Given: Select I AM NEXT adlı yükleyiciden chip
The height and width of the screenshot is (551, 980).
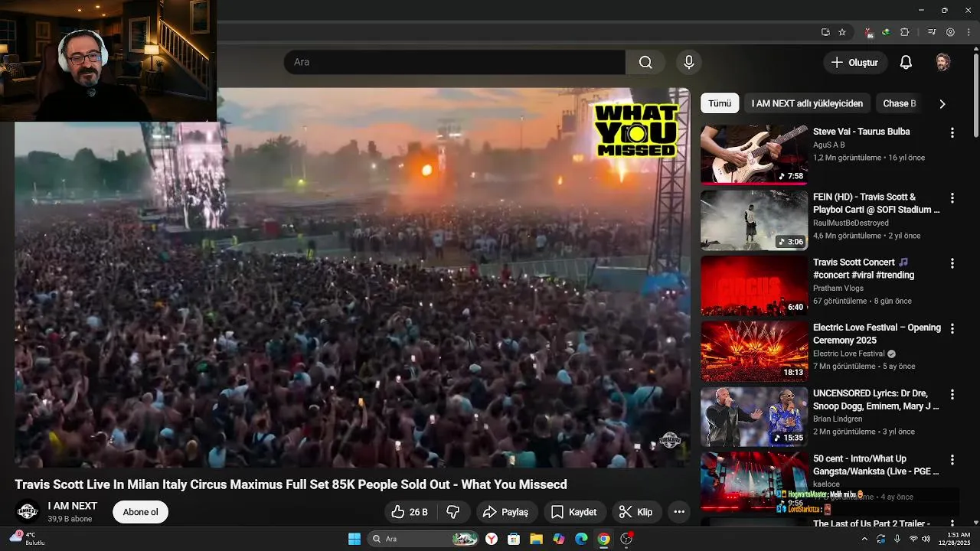Looking at the screenshot, I should [x=807, y=103].
